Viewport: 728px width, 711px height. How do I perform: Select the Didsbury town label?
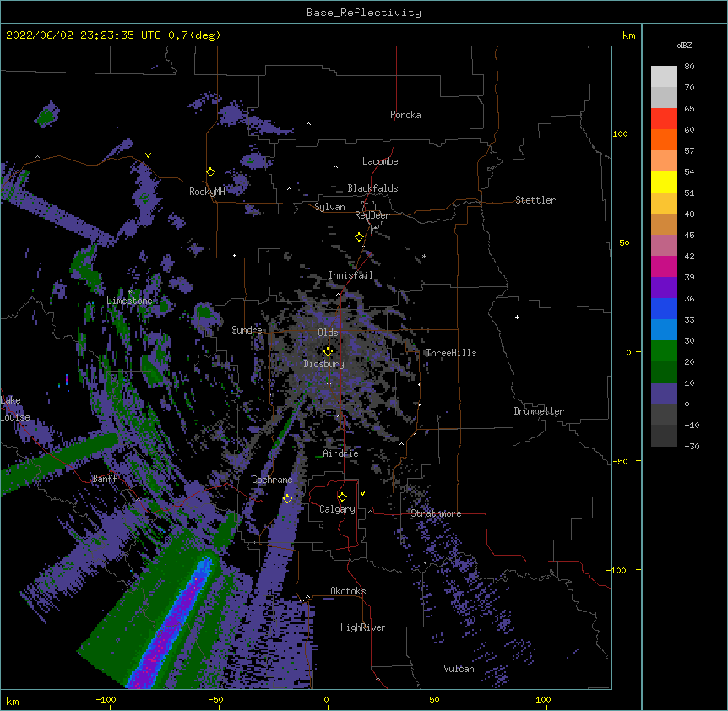[324, 364]
